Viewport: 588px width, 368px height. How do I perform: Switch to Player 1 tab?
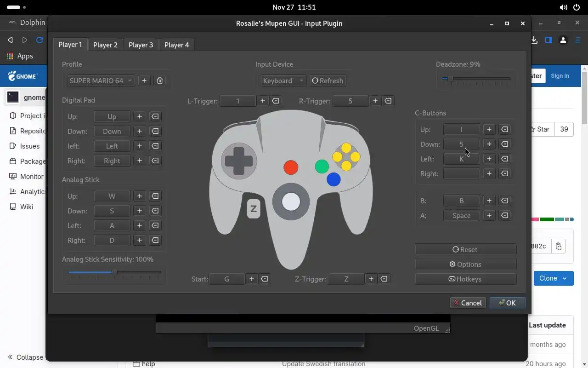[70, 45]
